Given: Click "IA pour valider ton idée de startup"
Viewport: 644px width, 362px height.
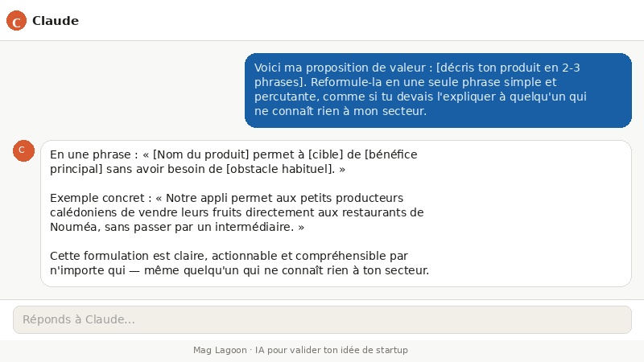Looking at the screenshot, I should [x=332, y=350].
